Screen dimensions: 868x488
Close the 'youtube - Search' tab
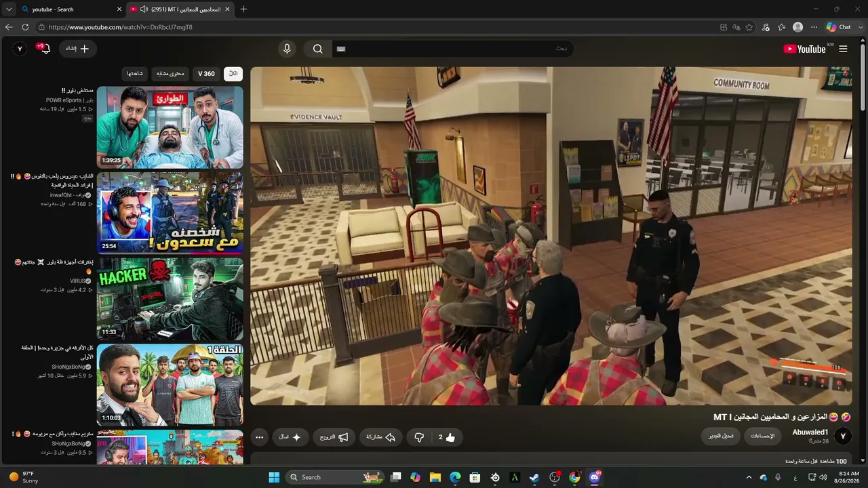coord(119,9)
